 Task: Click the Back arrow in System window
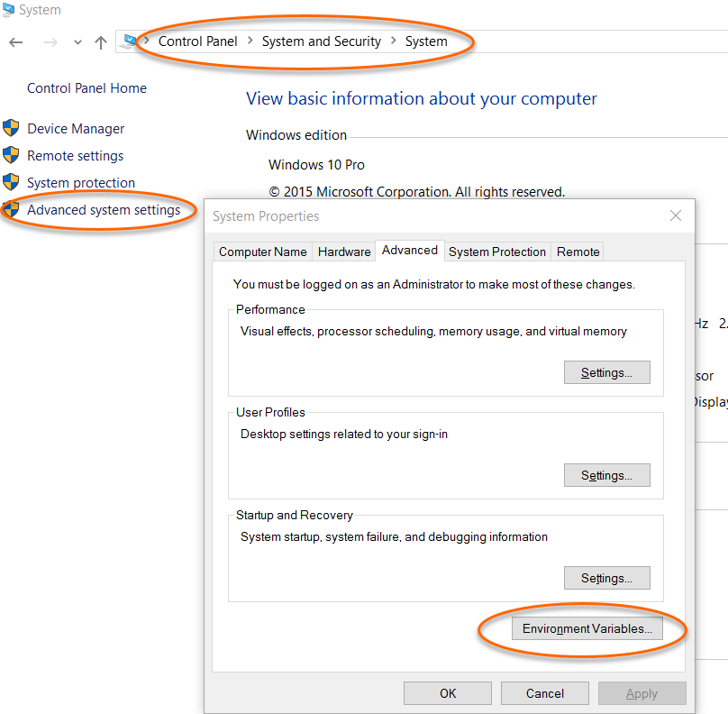pos(16,42)
